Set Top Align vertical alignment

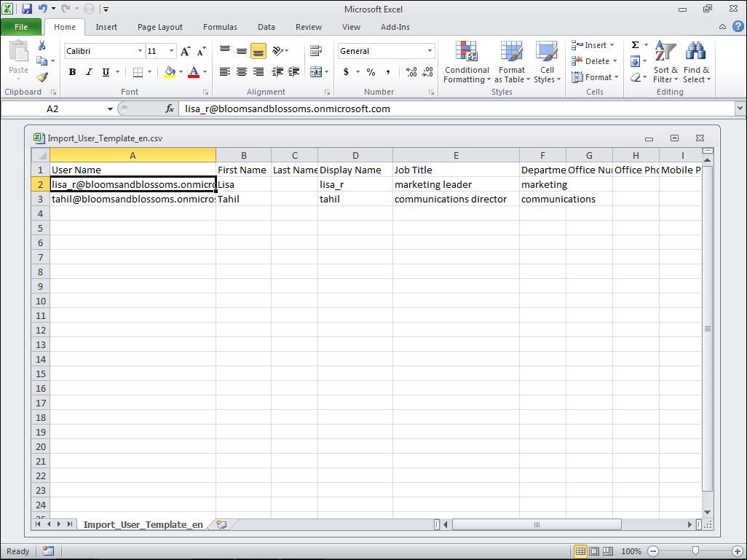[225, 50]
